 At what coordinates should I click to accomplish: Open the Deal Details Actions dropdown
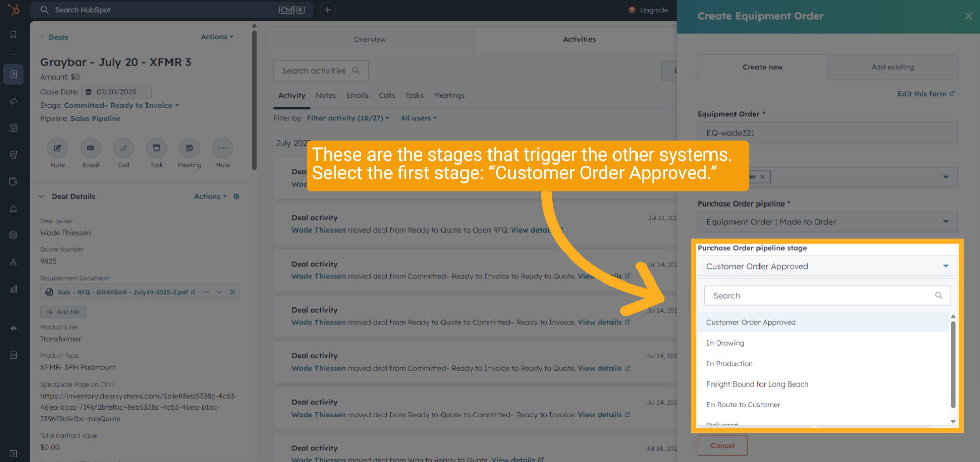210,196
